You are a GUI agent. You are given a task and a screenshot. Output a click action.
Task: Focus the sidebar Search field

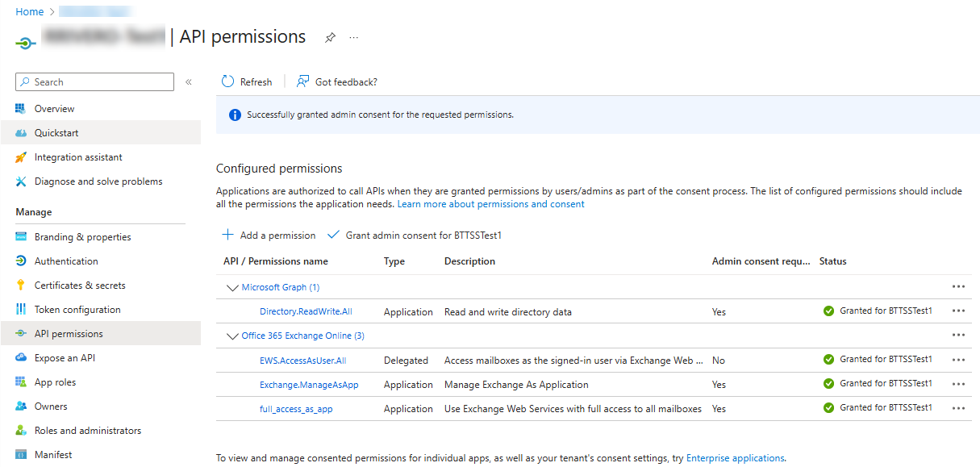point(101,82)
